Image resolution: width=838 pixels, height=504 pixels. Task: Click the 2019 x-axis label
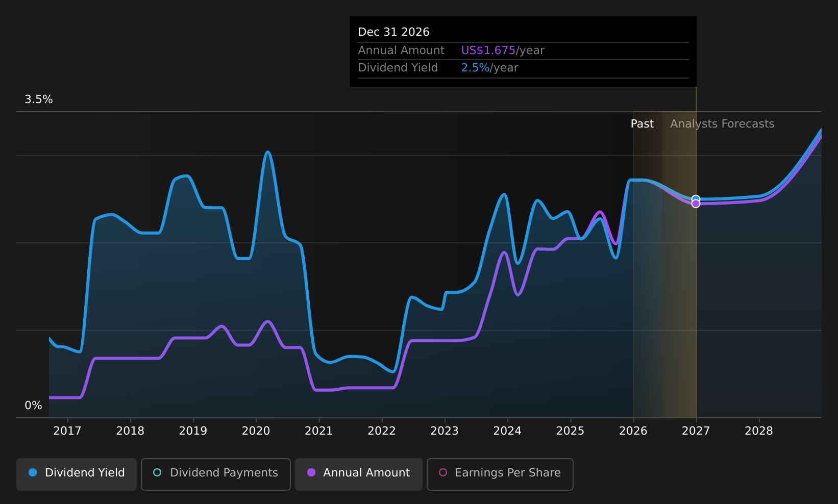click(193, 431)
